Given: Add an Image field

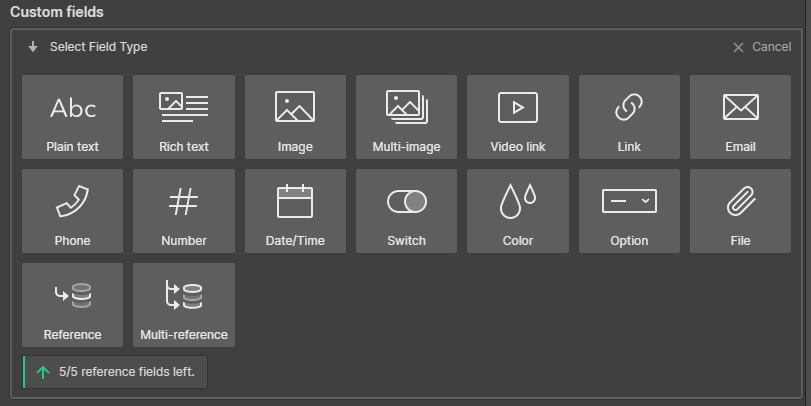Looking at the screenshot, I should pos(295,117).
